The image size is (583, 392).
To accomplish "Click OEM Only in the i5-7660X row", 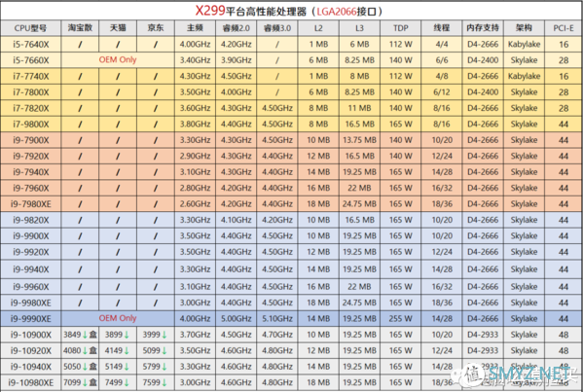I will coord(118,60).
